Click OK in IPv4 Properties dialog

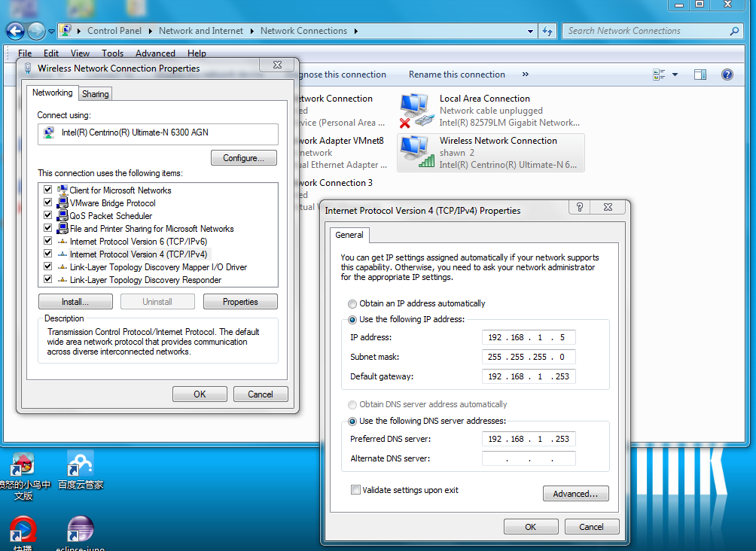pyautogui.click(x=531, y=527)
